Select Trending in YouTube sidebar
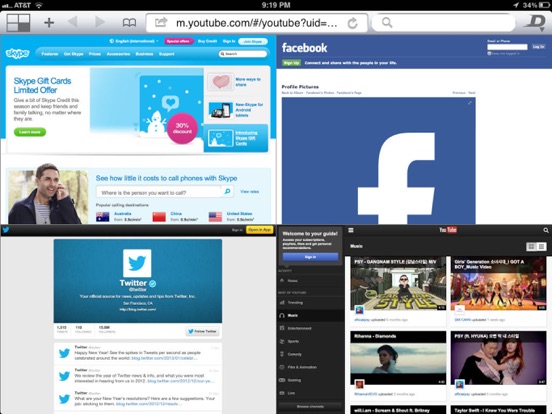This screenshot has width=552, height=414. tap(310, 302)
